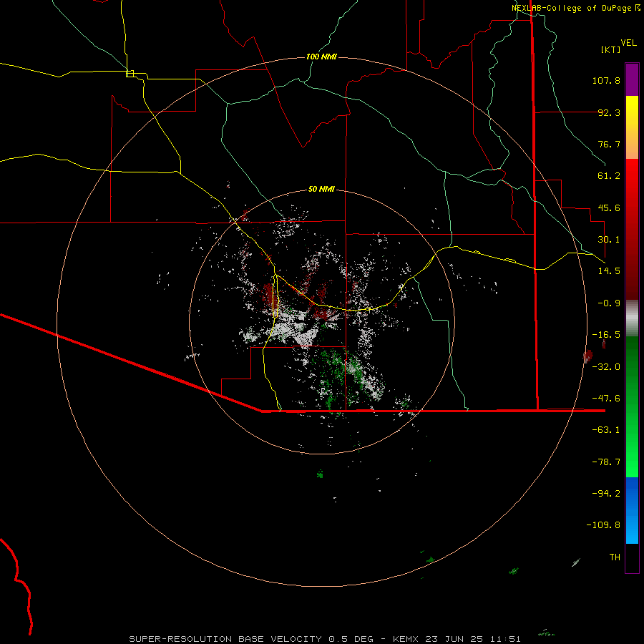Select the 107.8 velocity scale value
The image size is (644, 644).
(606, 80)
